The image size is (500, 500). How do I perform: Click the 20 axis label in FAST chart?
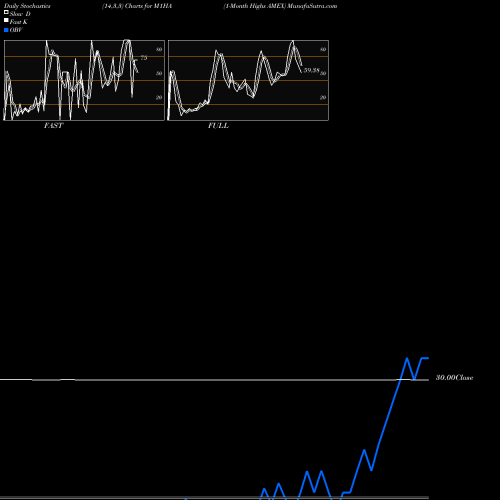[159, 97]
